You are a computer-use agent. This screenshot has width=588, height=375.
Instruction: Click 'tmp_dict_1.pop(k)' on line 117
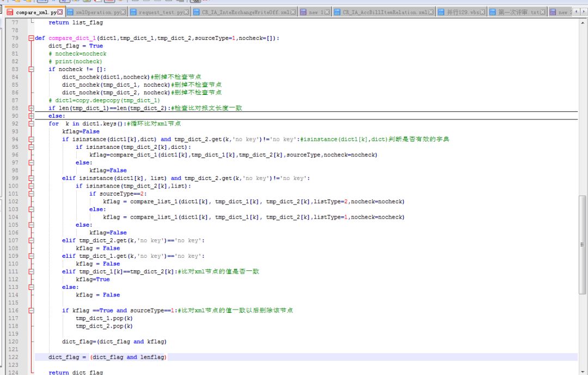coord(104,318)
